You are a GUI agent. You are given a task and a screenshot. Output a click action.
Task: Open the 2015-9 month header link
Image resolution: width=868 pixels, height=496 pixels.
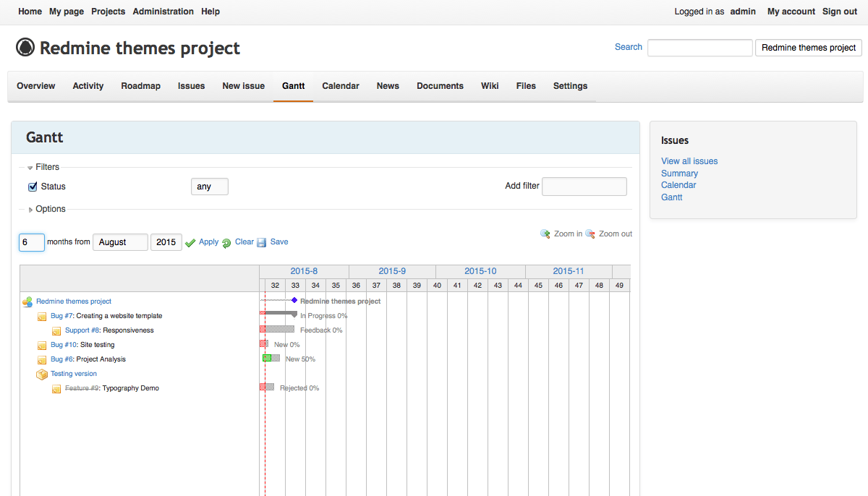392,271
